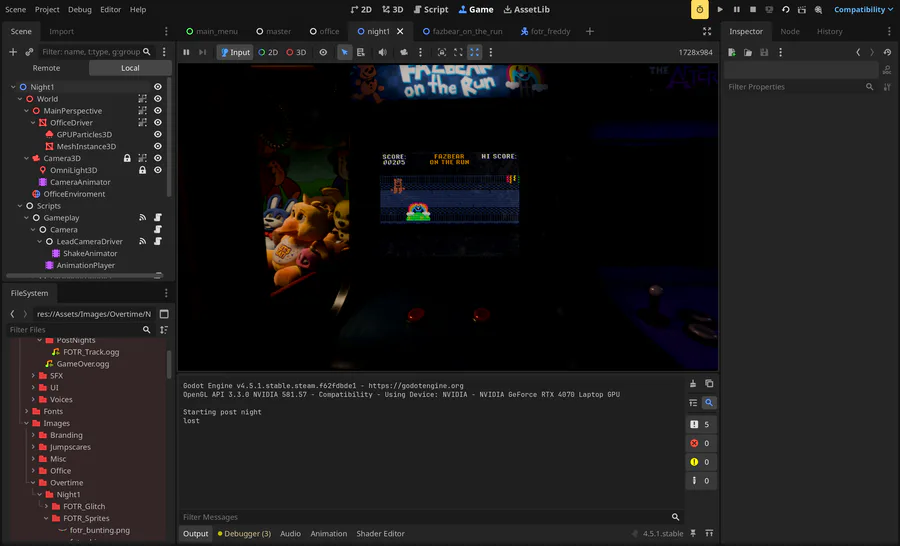Hide the Night1 root node
This screenshot has height=546, width=900.
157,87
